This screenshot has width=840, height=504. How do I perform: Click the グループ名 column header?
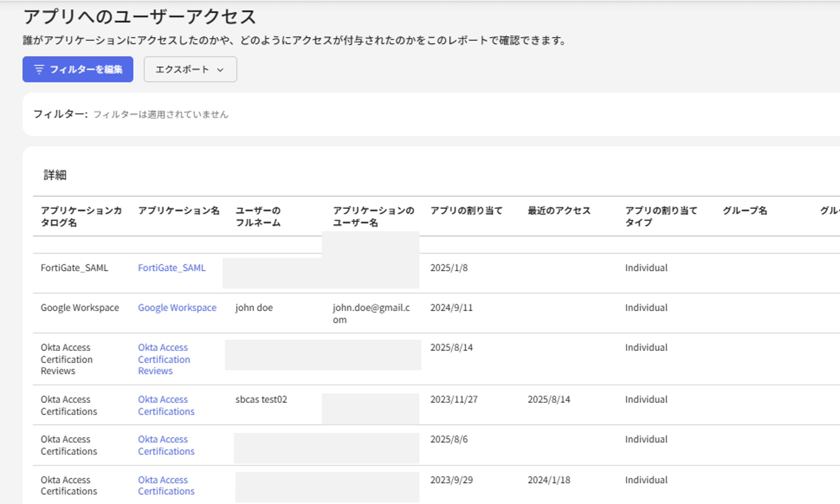(x=744, y=211)
